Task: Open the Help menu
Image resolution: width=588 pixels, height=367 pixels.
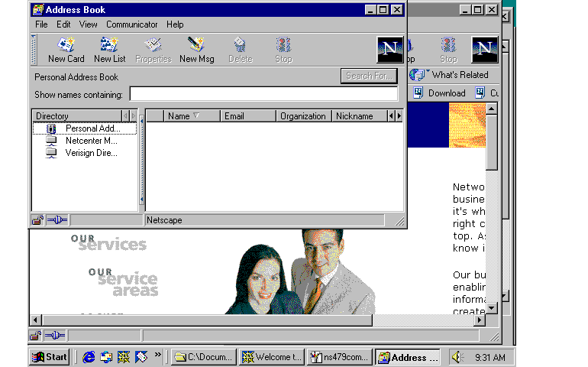Action: coord(175,24)
